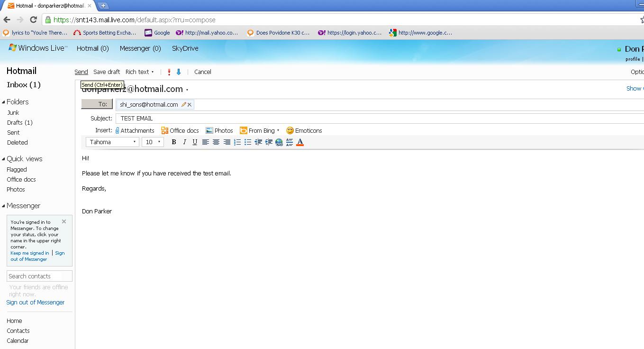Screen dimensions: 644x349
Task: Edit the recipient using the pencil icon
Action: (183, 105)
